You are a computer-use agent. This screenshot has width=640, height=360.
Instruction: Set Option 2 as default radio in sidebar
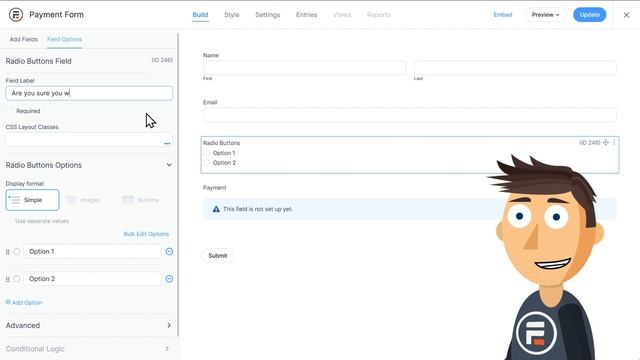click(17, 279)
